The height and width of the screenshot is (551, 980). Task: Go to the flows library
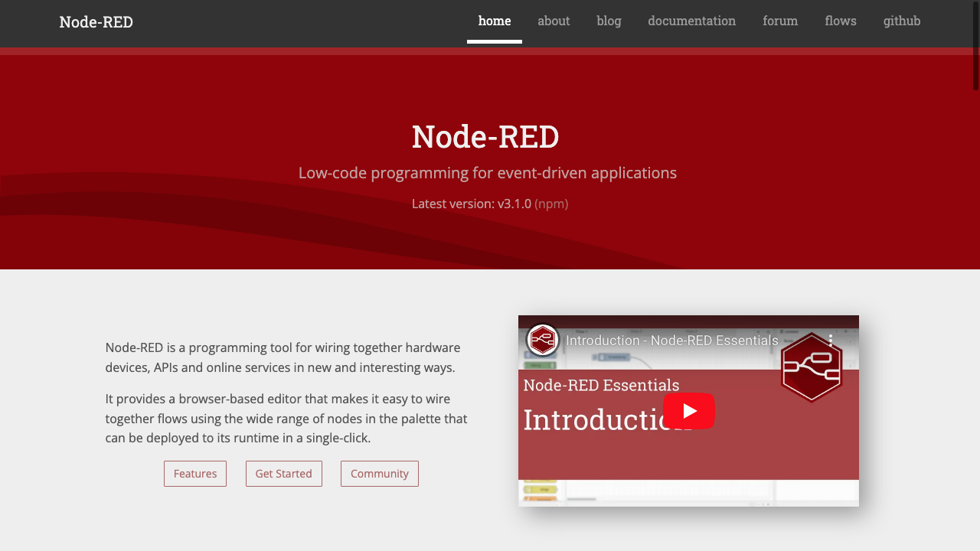tap(840, 21)
